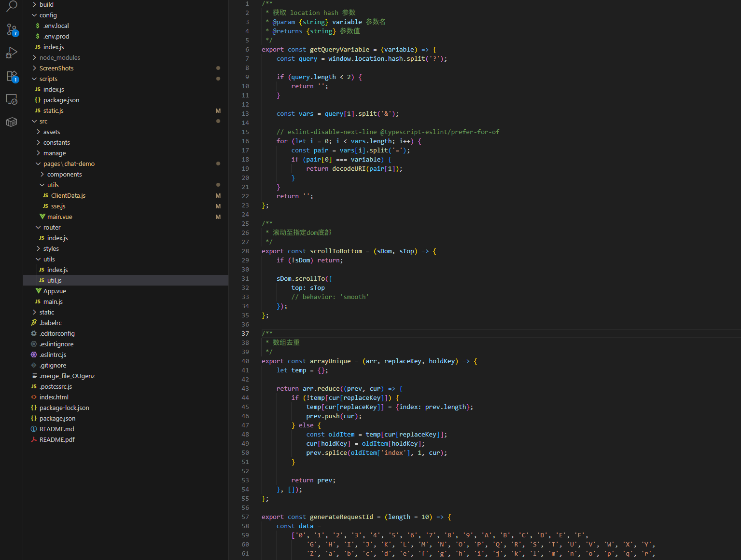Click scrollToBottom function name in code
Image resolution: width=741 pixels, height=560 pixels.
336,251
